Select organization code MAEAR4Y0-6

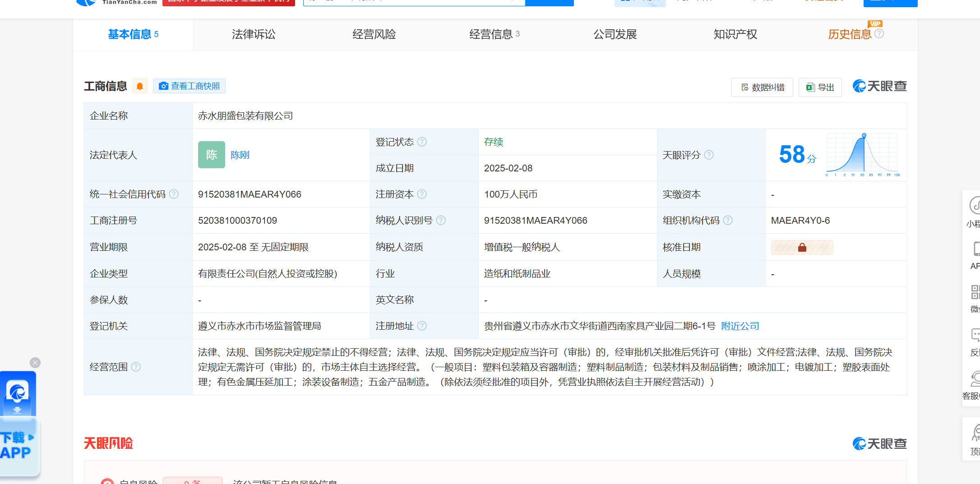pos(800,221)
